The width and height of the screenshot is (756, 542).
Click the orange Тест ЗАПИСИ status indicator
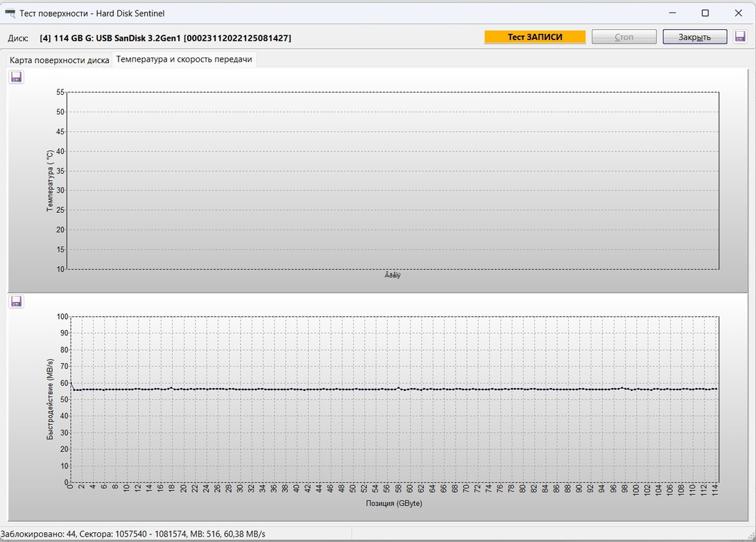[535, 37]
